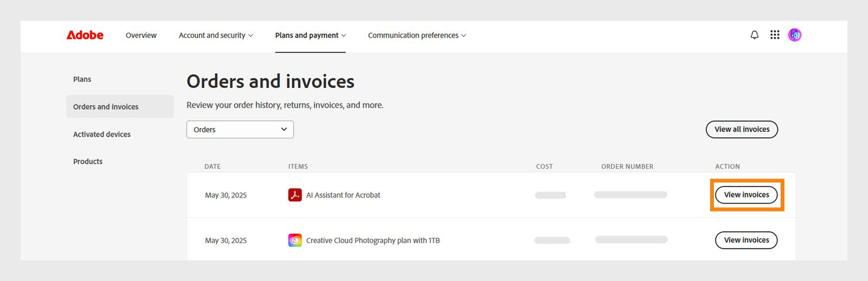This screenshot has height=281, width=868.
Task: Open Activated devices in the sidebar
Action: (102, 135)
